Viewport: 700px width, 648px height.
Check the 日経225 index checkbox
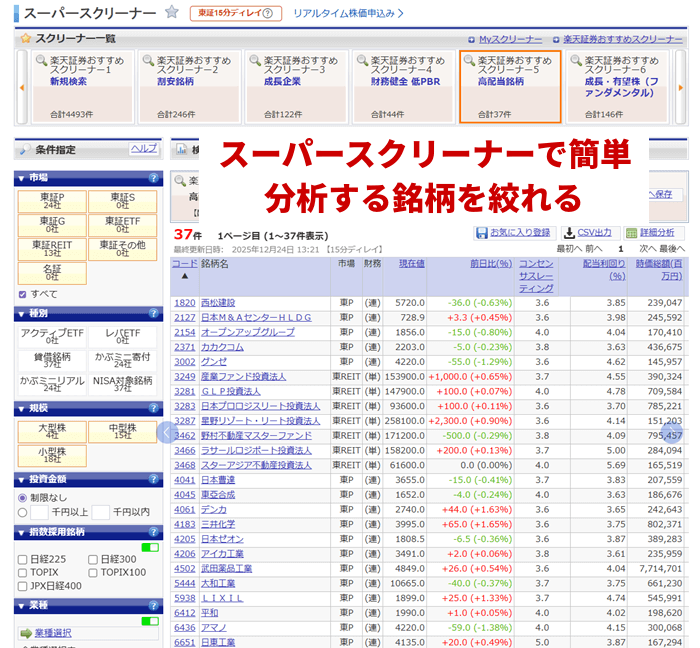(22, 560)
